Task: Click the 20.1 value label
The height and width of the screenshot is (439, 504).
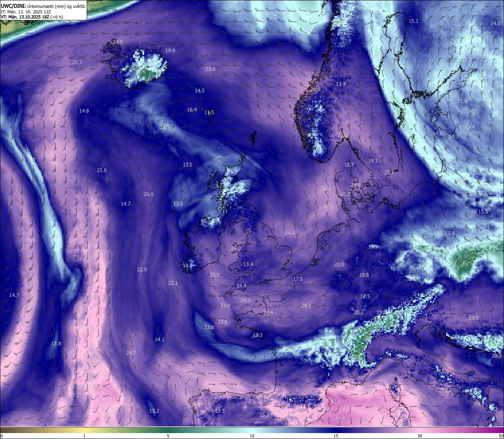Action: point(358,313)
